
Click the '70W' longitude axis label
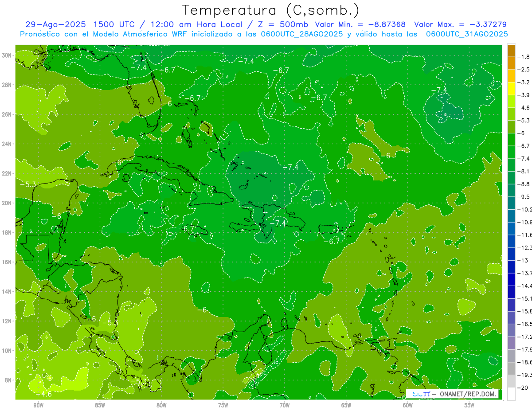[285, 405]
